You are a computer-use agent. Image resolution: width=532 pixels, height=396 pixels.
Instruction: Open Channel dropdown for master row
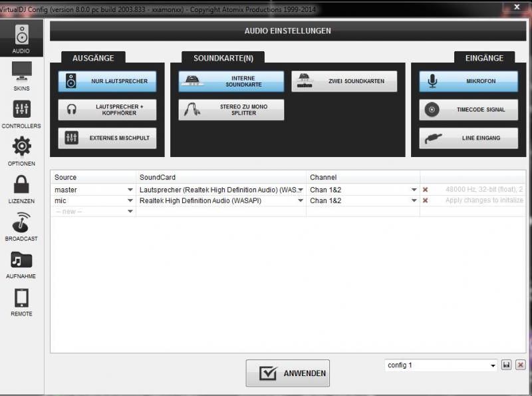414,190
